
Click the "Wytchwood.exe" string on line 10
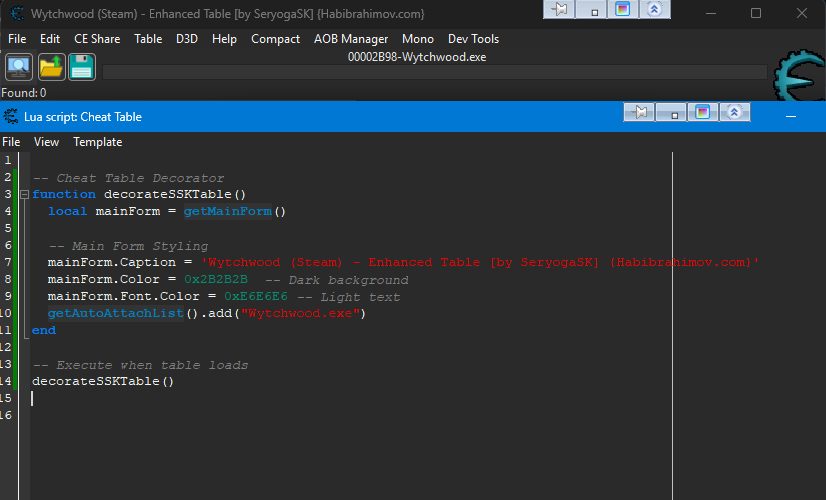tap(300, 313)
